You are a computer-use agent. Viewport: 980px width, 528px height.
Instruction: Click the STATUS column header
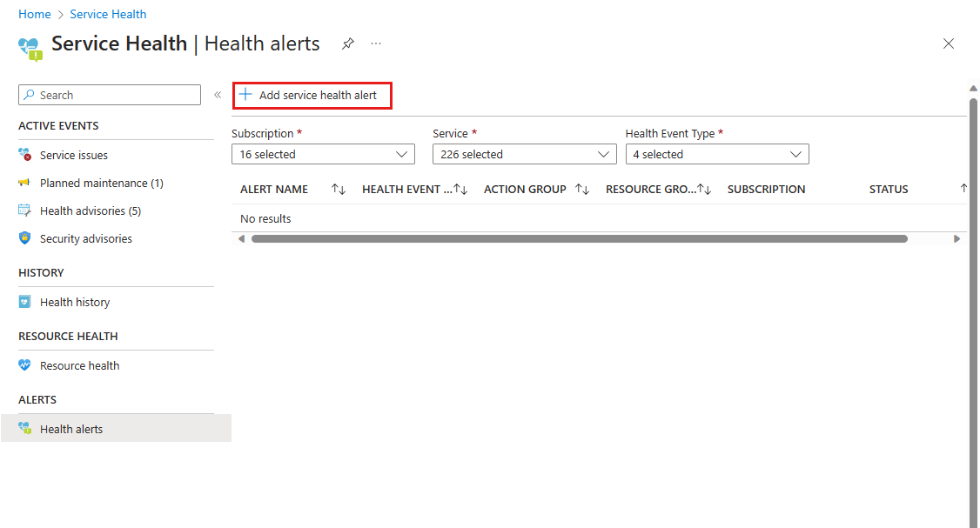(889, 190)
